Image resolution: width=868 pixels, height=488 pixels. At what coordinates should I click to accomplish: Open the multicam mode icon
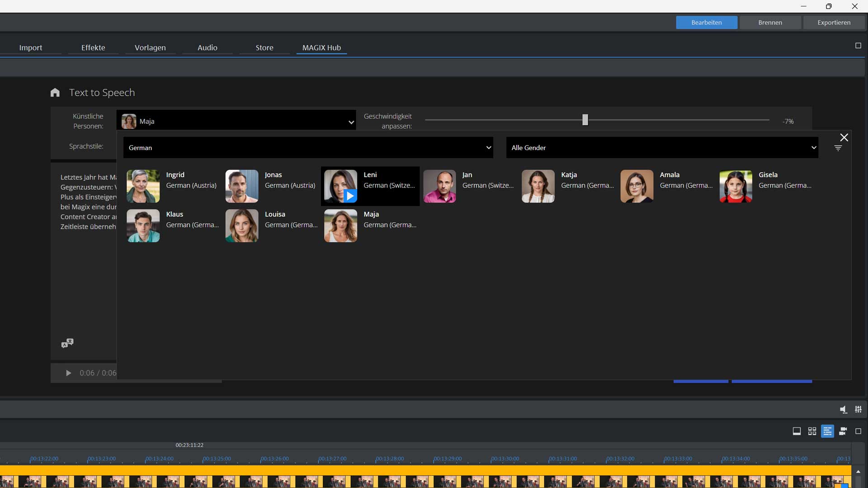click(843, 431)
